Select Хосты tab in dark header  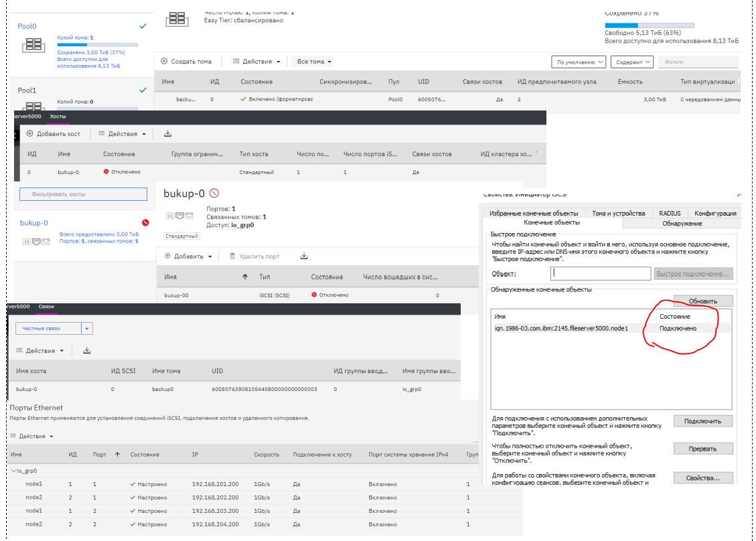pos(58,117)
